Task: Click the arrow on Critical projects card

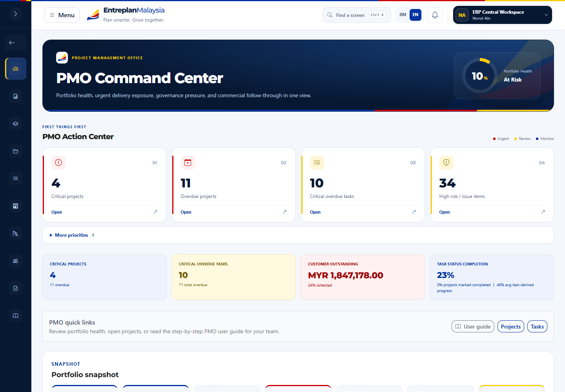Action: tap(155, 212)
